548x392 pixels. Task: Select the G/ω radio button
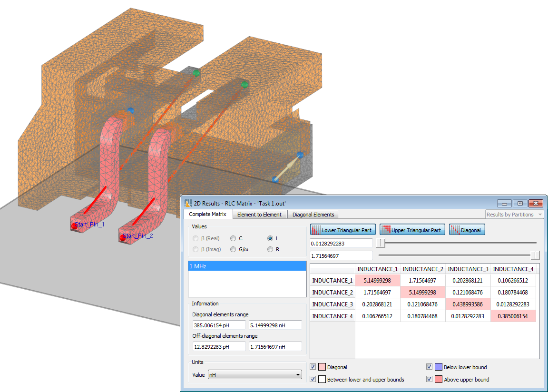pyautogui.click(x=233, y=249)
